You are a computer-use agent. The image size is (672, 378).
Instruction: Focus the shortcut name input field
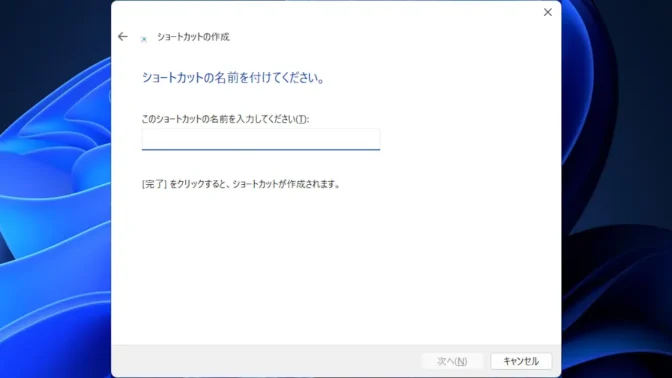pos(261,139)
